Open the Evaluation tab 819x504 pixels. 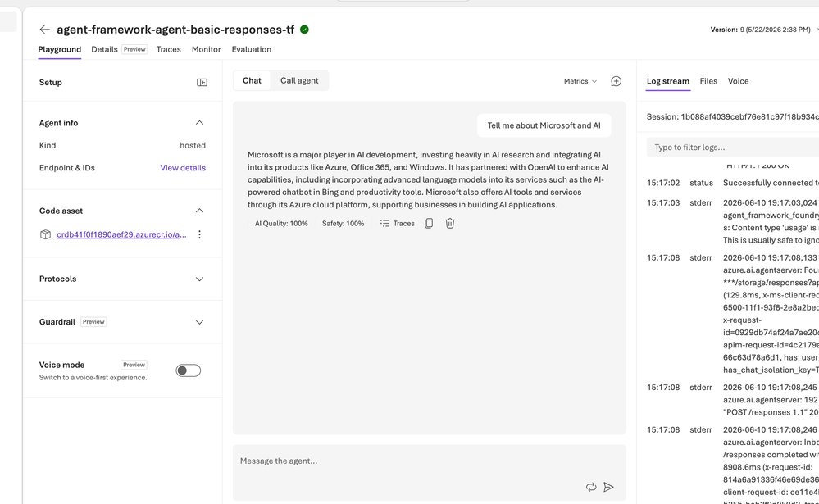(252, 50)
